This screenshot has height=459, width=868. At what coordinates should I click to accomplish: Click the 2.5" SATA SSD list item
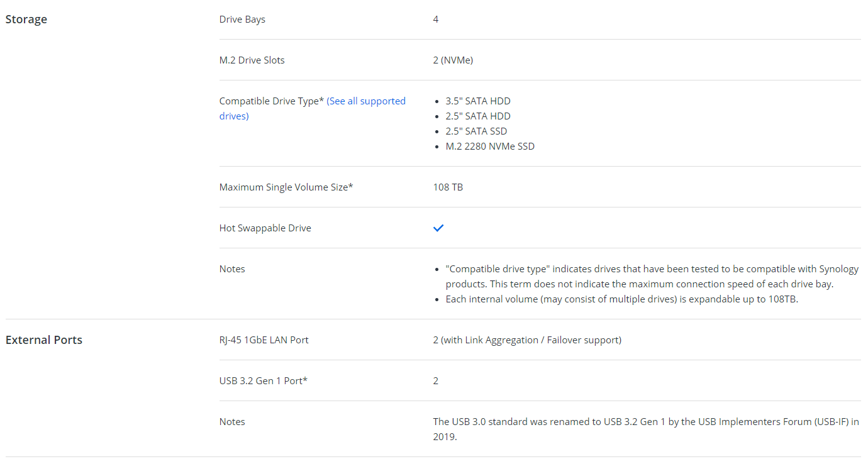(x=476, y=131)
